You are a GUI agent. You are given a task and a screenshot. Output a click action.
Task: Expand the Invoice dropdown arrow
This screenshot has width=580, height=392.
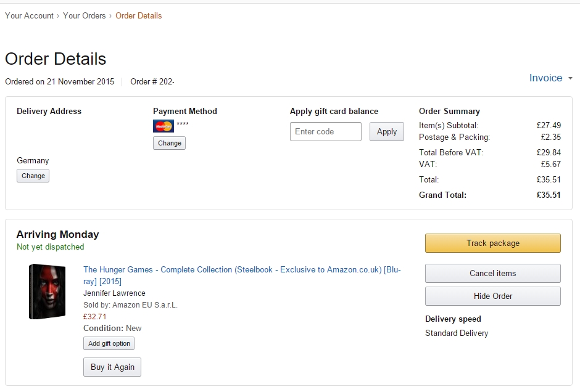click(570, 78)
